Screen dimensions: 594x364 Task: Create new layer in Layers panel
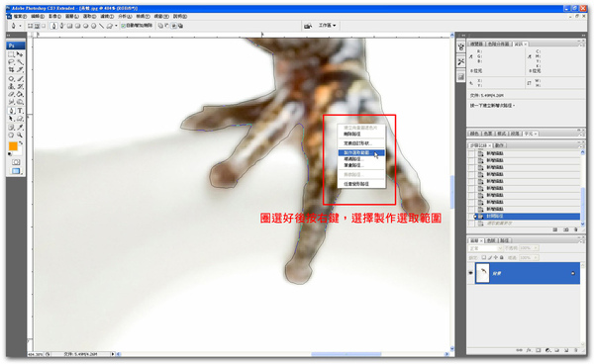point(566,350)
